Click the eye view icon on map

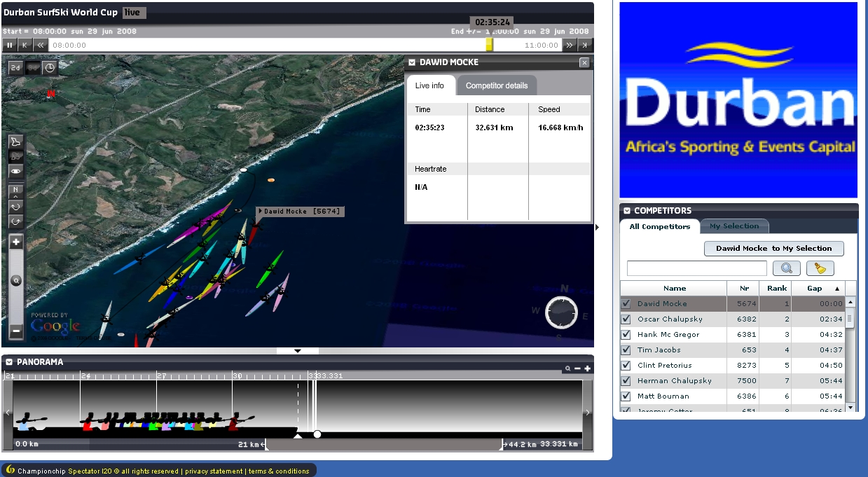[15, 172]
